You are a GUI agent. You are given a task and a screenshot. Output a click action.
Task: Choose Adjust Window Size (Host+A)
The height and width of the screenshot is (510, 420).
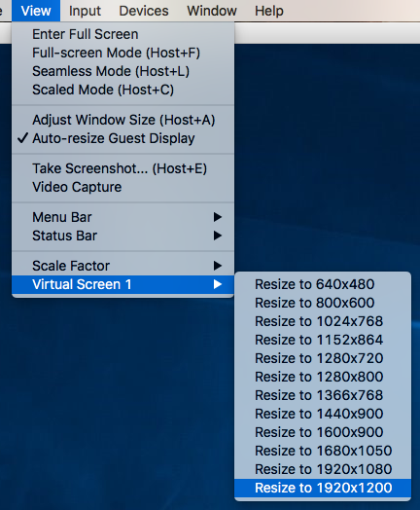click(122, 120)
